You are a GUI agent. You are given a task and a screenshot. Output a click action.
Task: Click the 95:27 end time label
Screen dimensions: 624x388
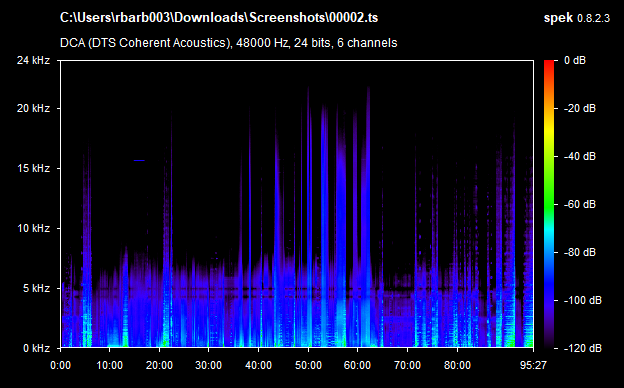[x=533, y=365]
